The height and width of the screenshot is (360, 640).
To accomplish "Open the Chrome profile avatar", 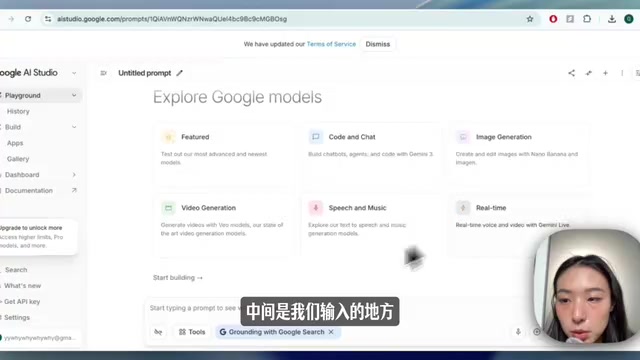I will [x=629, y=19].
